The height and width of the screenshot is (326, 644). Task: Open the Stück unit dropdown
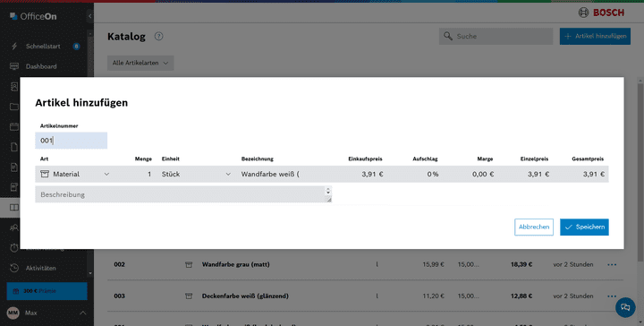pyautogui.click(x=196, y=175)
